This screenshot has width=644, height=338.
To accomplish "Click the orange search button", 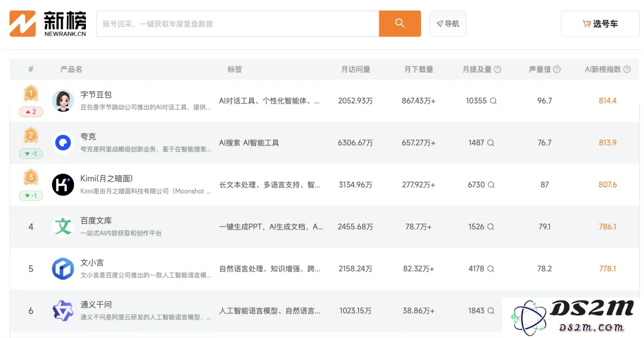I will pyautogui.click(x=400, y=24).
